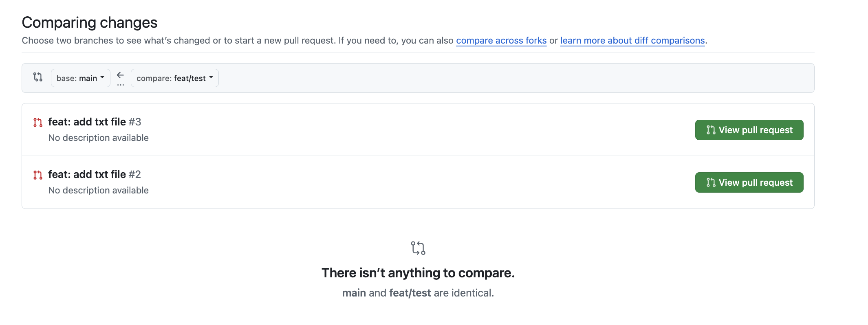
Task: Click No description available under #3
Action: 99,138
